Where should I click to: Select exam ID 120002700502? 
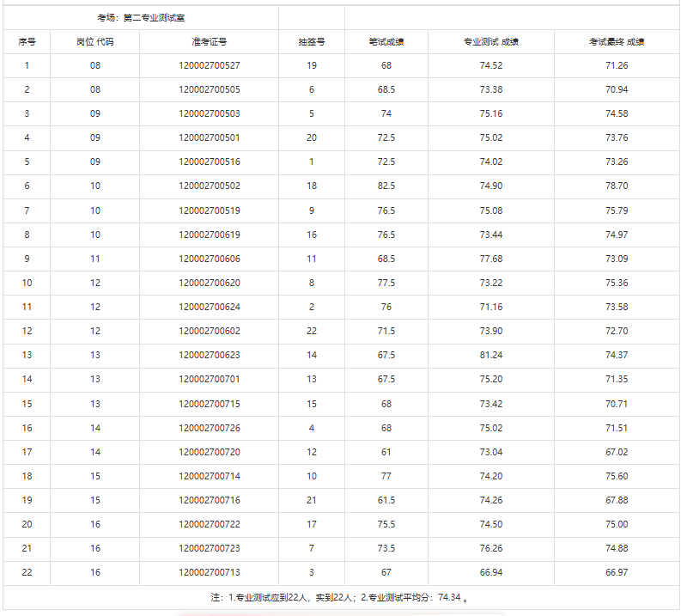point(209,186)
